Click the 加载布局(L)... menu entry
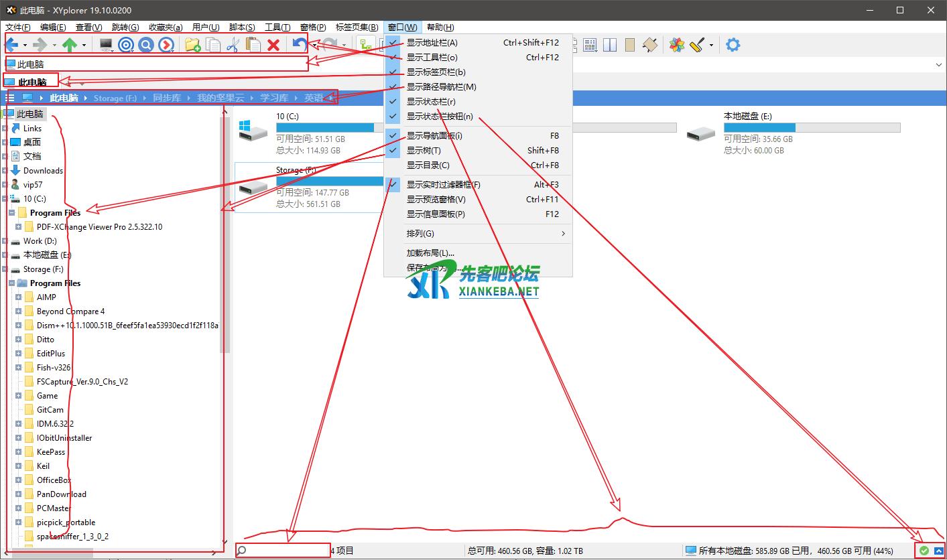Image resolution: width=947 pixels, height=560 pixels. pyautogui.click(x=430, y=253)
